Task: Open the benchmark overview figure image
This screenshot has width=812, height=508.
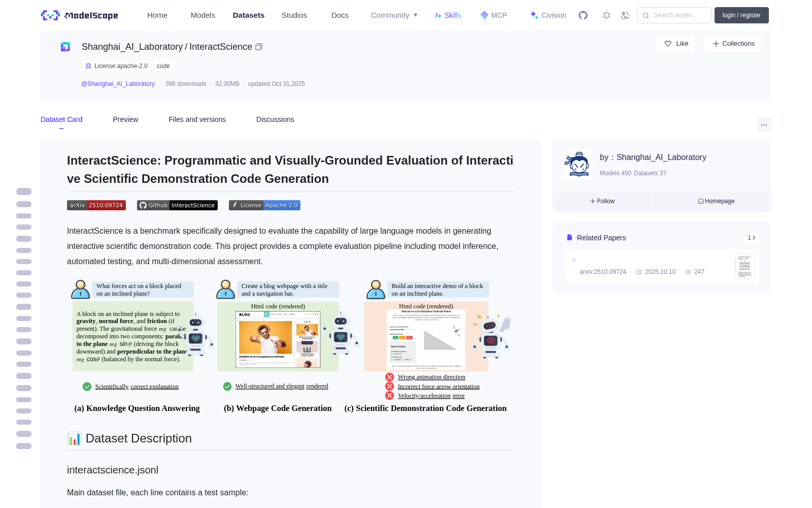Action: pyautogui.click(x=291, y=346)
